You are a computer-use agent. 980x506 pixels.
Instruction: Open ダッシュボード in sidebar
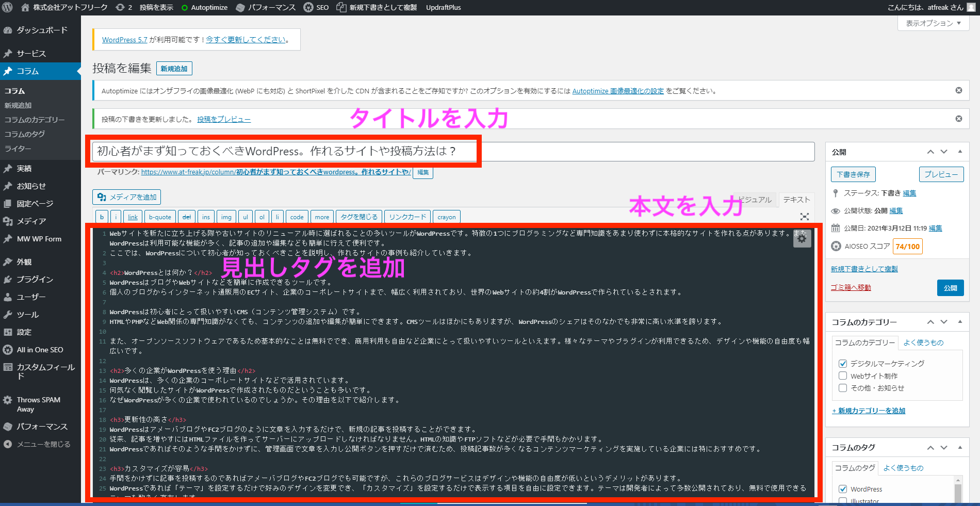(x=40, y=30)
